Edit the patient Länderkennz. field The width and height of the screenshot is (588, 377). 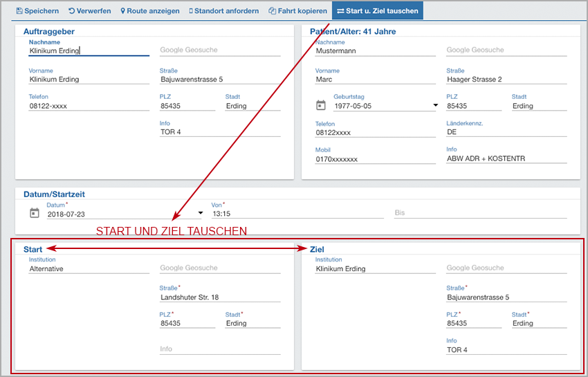tap(506, 132)
